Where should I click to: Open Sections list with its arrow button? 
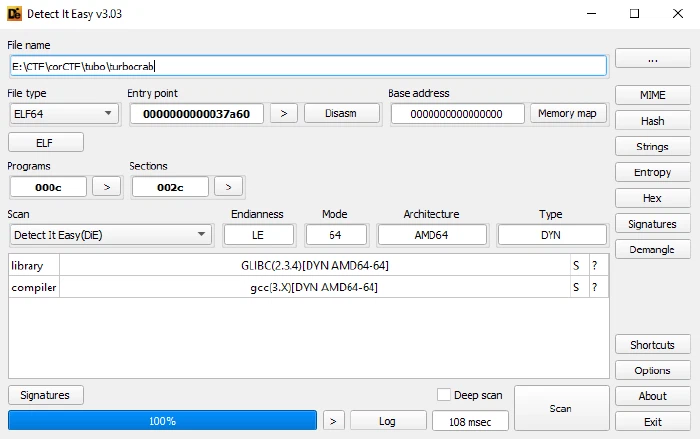[228, 187]
